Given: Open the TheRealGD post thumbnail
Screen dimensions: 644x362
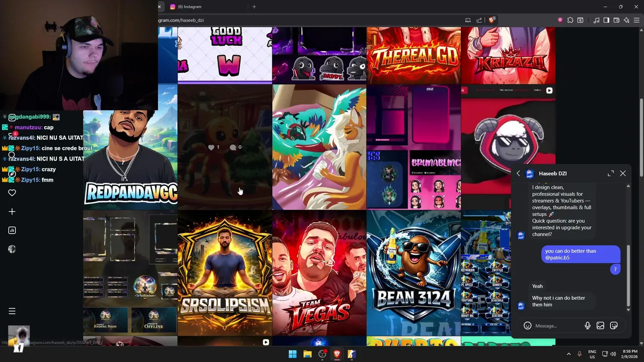Looking at the screenshot, I should 414,55.
